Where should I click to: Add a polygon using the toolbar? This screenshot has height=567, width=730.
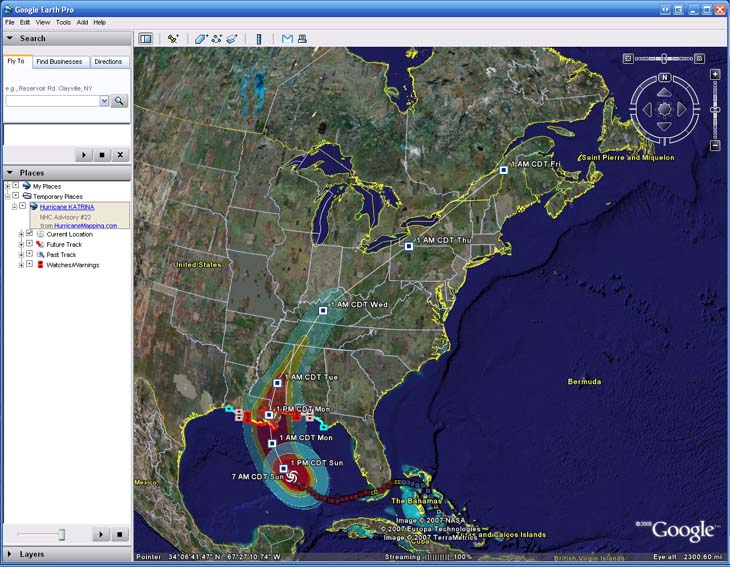(201, 39)
